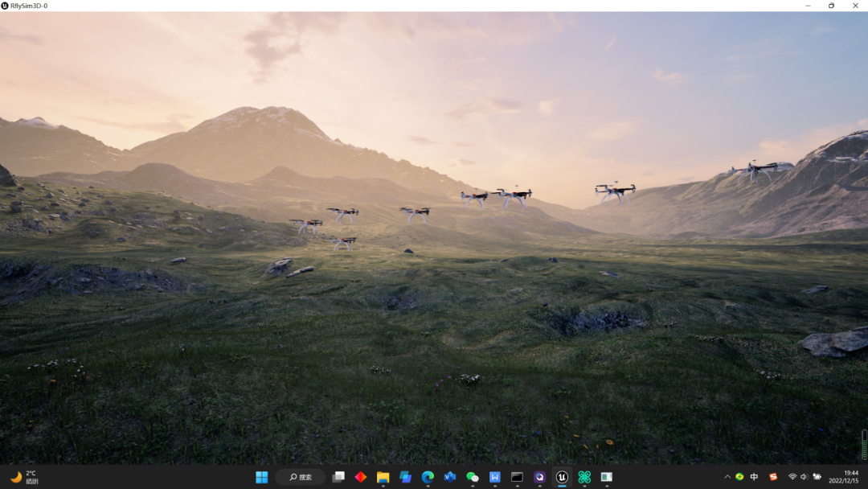Open Wi-Fi network settings in tray

click(x=792, y=477)
